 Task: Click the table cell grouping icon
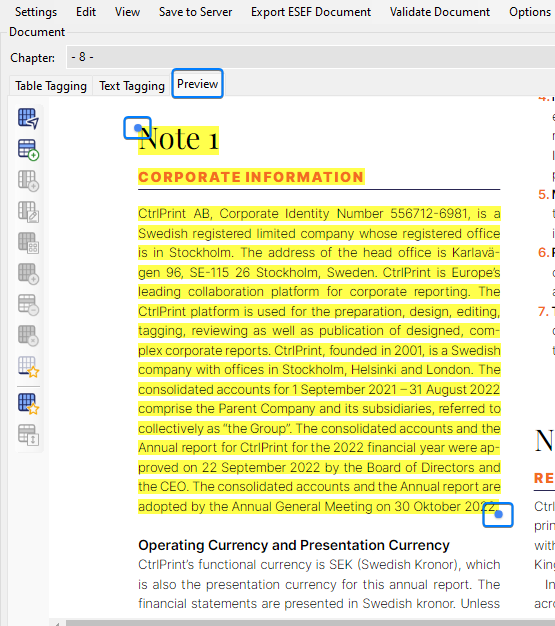28,243
